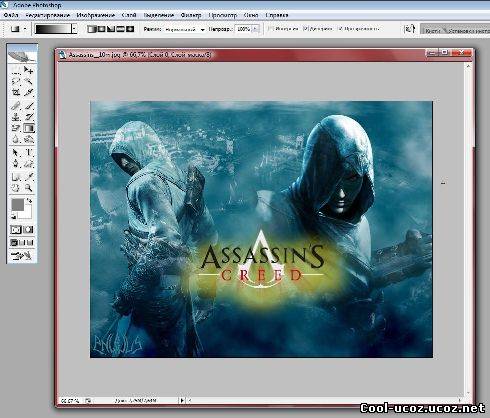The height and width of the screenshot is (418, 490).
Task: Click the zoom percentage field in status bar
Action: [70, 400]
